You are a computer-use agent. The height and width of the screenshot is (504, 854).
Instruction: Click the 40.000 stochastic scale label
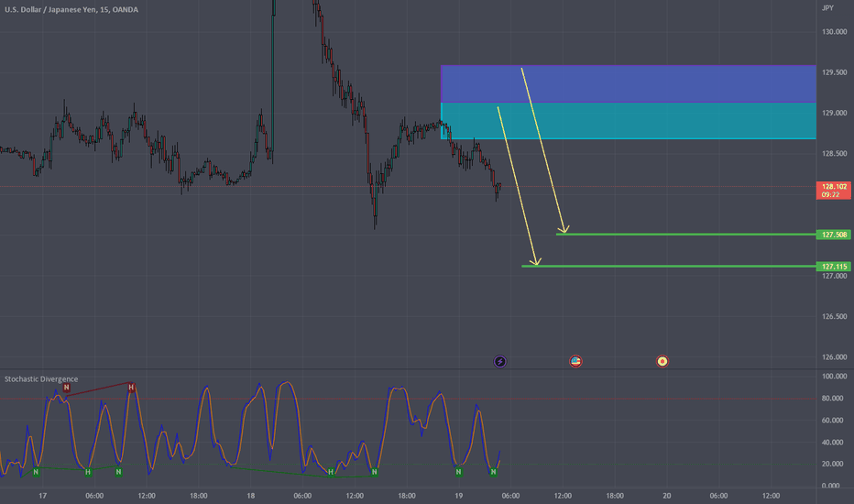tap(833, 443)
